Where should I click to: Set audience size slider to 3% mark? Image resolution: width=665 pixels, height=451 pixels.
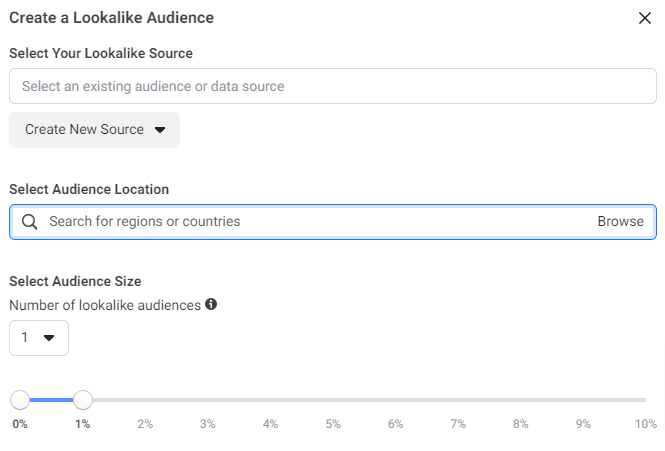pyautogui.click(x=208, y=401)
